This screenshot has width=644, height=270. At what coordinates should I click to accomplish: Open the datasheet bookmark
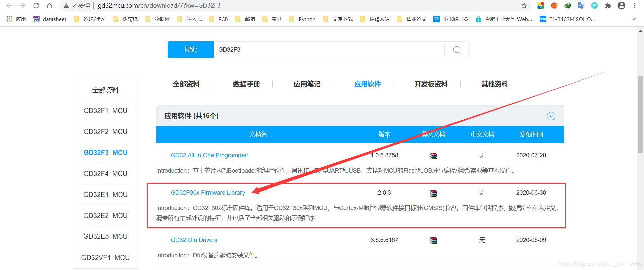50,19
